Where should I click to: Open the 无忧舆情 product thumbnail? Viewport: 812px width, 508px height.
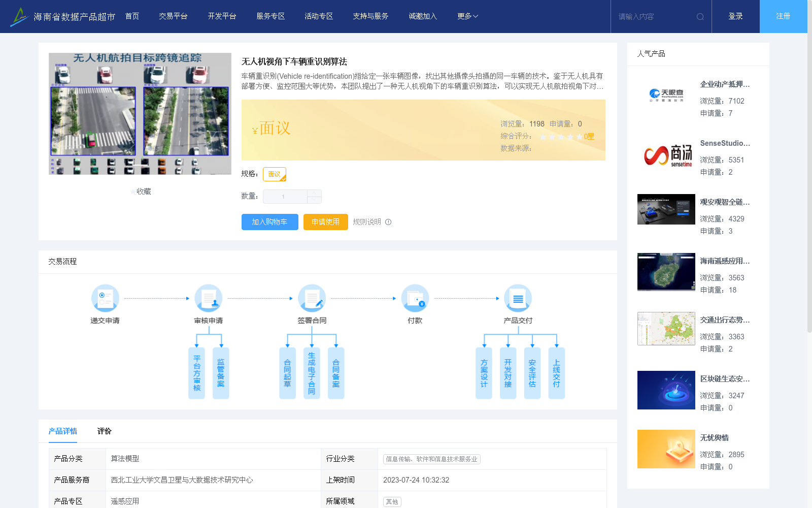666,449
